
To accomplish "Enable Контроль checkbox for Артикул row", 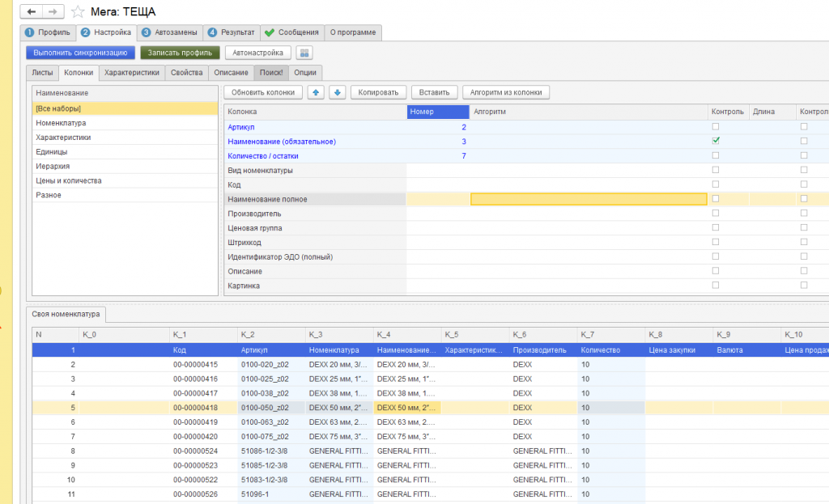I will point(716,127).
